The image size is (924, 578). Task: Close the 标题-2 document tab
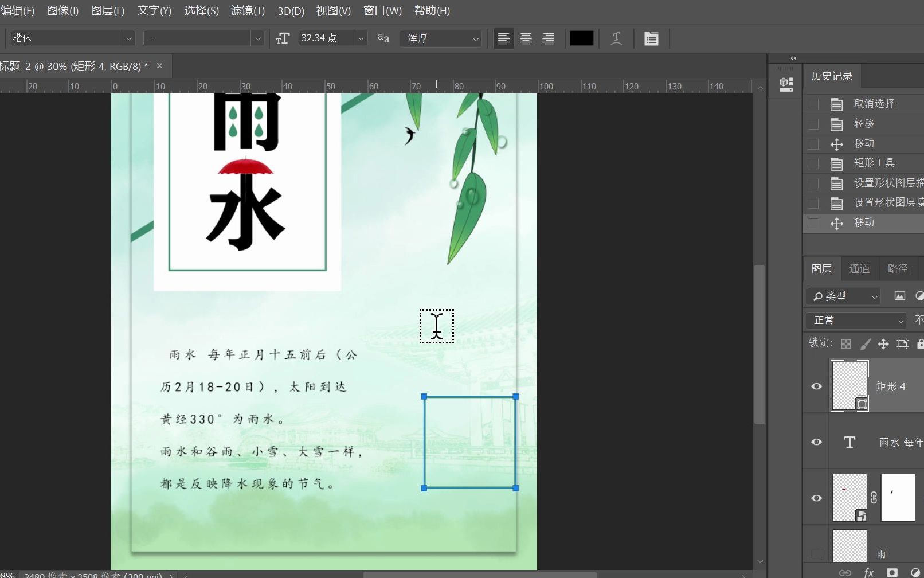pyautogui.click(x=159, y=66)
